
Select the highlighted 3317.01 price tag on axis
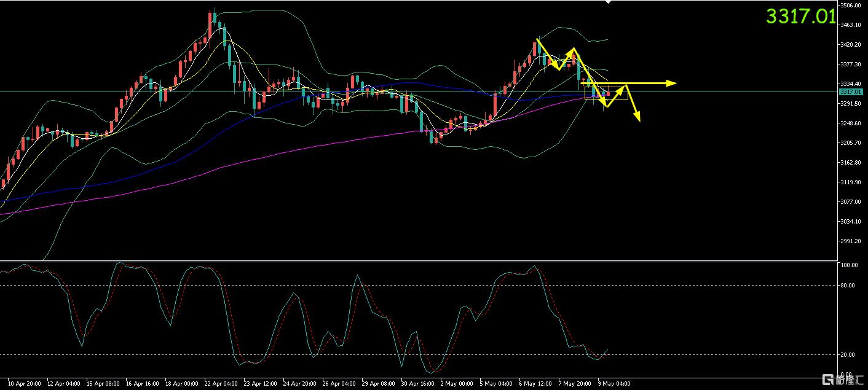852,92
